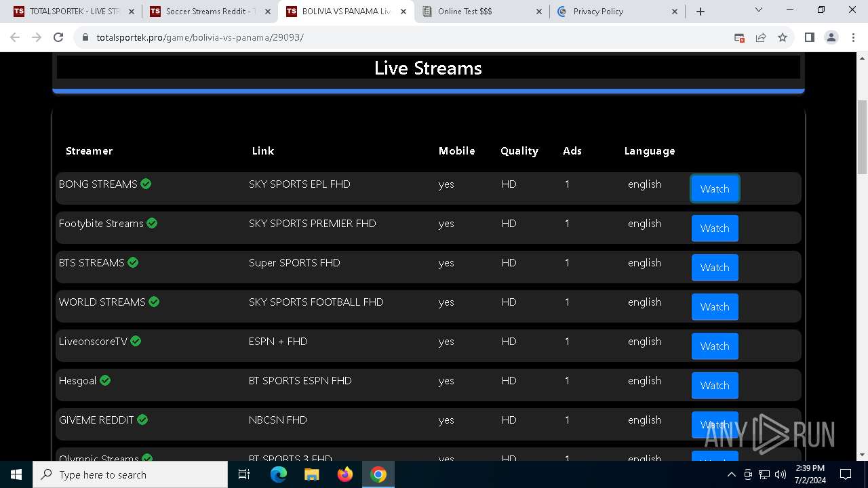Watch the BONG STREAMS stream
Screen dimensions: 868x488
[715, 188]
